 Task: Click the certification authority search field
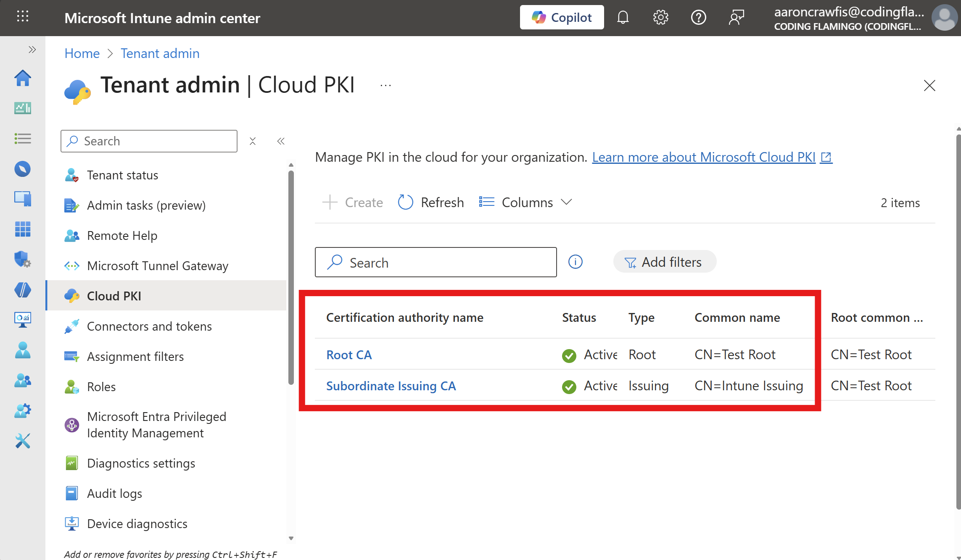tap(435, 262)
